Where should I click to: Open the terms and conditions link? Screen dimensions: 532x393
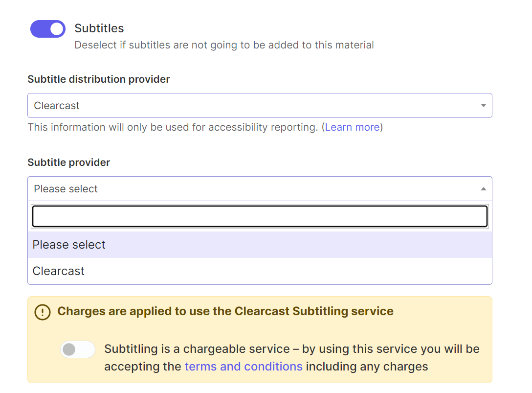[244, 367]
